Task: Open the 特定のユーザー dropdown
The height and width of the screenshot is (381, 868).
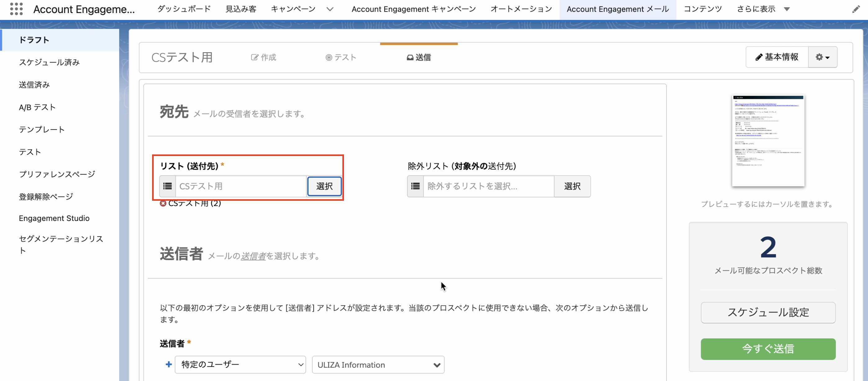Action: click(x=240, y=365)
